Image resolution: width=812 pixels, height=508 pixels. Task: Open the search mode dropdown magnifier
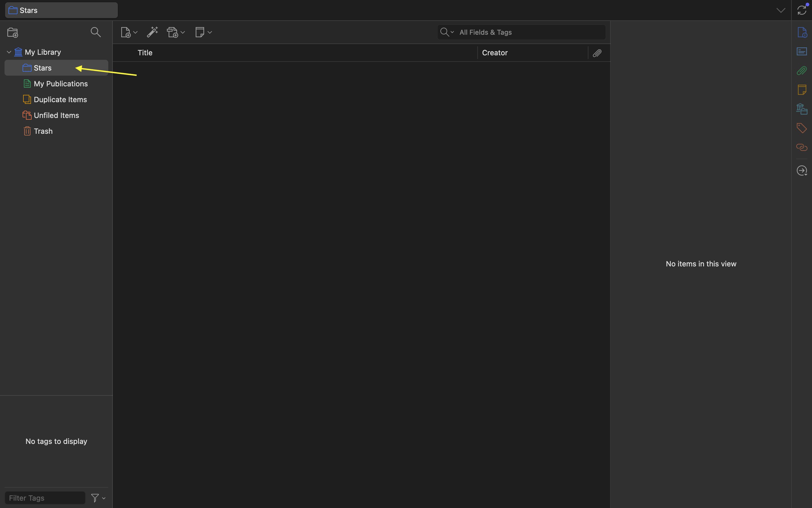(447, 32)
